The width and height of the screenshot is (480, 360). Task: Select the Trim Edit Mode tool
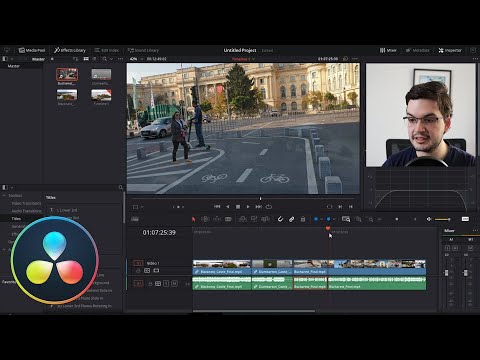[x=205, y=219]
